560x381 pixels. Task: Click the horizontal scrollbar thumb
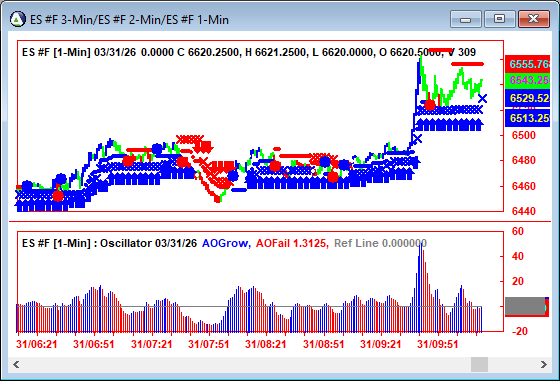pyautogui.click(x=479, y=365)
